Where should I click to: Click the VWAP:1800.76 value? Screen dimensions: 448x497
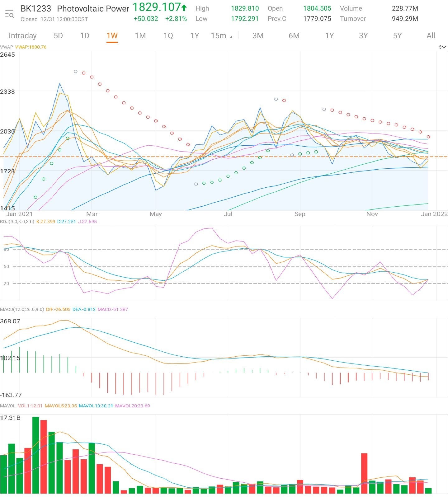pyautogui.click(x=31, y=47)
